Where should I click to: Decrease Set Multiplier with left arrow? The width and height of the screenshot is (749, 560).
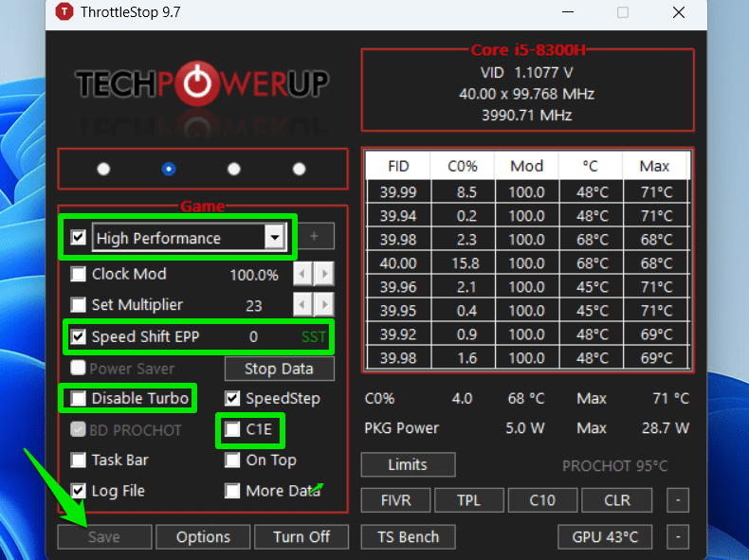302,304
